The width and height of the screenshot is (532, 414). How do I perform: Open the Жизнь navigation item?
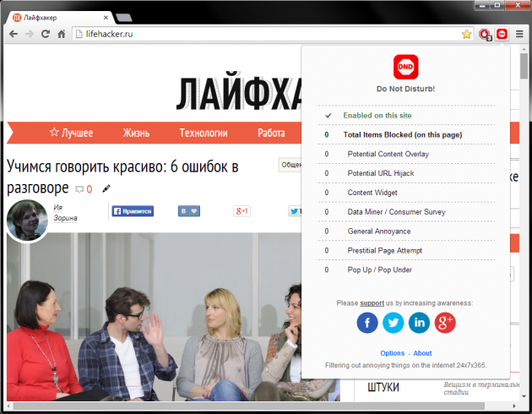coord(136,133)
